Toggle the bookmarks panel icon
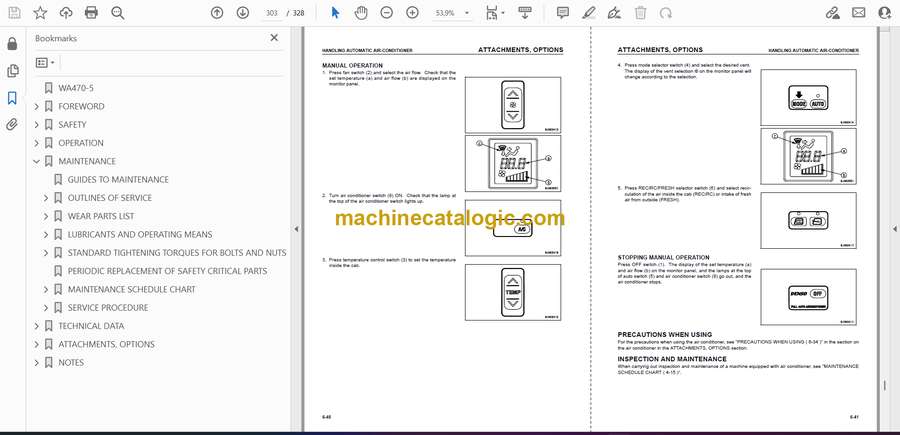 pyautogui.click(x=12, y=98)
